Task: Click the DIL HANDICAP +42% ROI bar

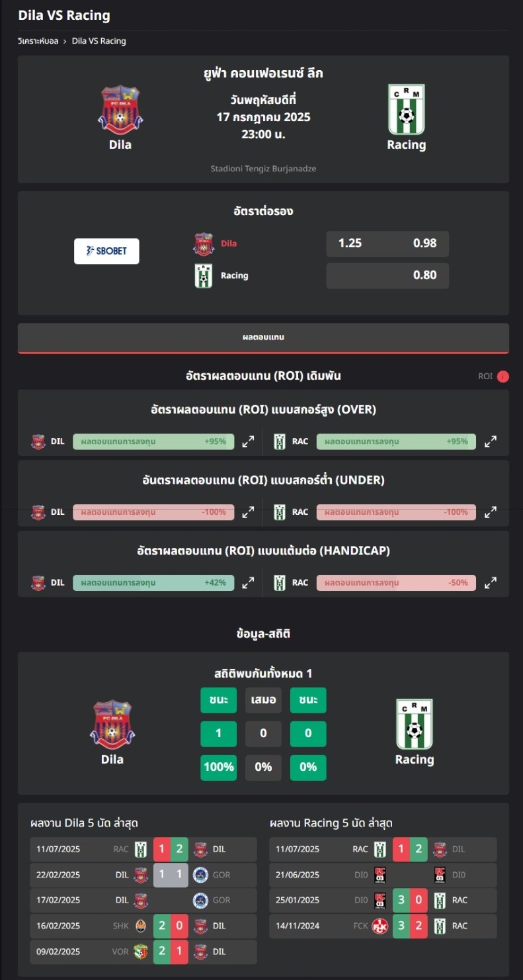Action: click(153, 583)
